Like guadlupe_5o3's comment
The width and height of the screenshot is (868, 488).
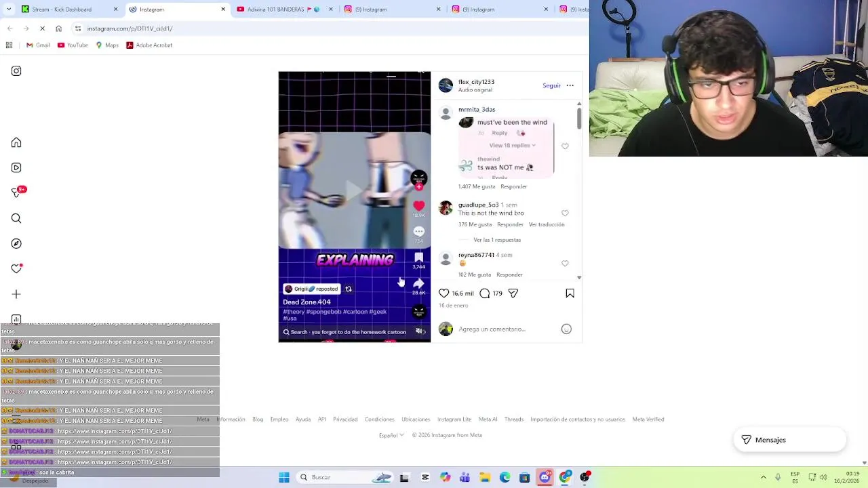[565, 213]
